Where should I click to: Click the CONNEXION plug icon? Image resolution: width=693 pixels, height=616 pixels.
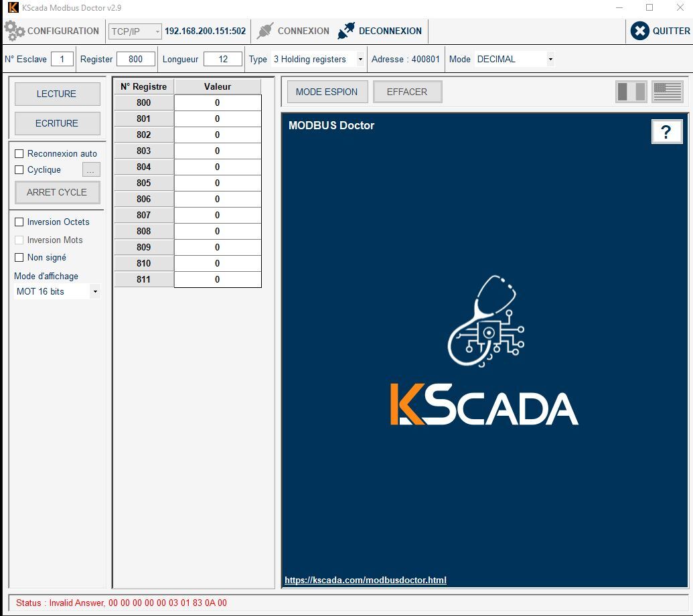coord(265,31)
